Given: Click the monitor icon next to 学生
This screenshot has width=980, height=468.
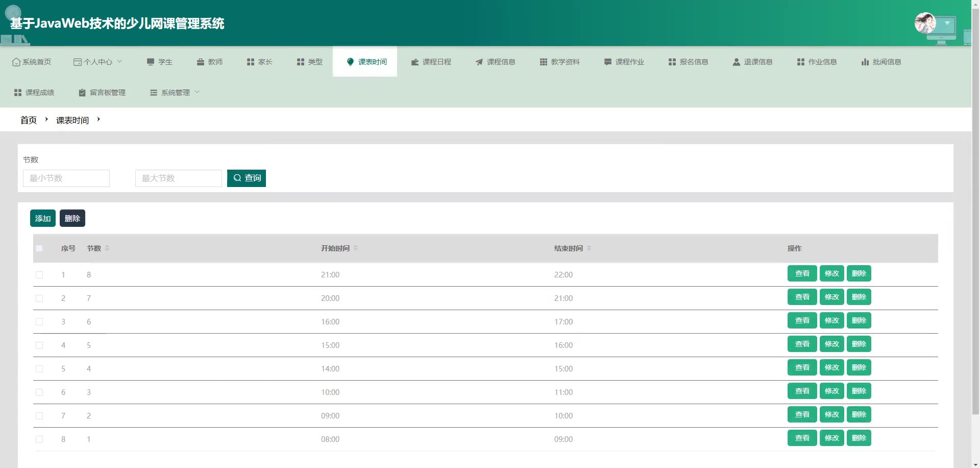Looking at the screenshot, I should click(x=151, y=62).
